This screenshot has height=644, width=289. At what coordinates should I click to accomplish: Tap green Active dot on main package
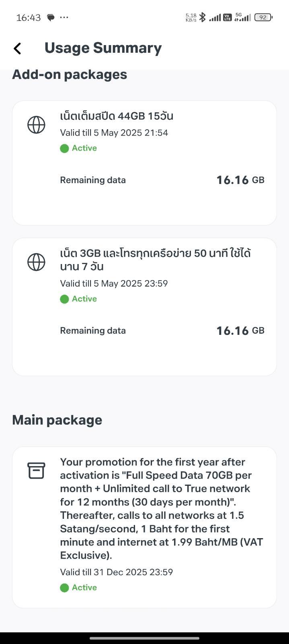[x=64, y=588]
